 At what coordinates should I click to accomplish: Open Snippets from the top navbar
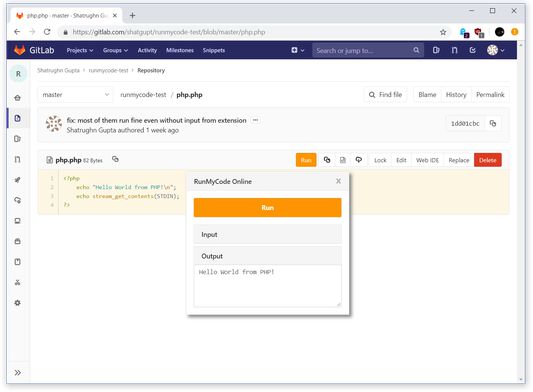[x=214, y=50]
